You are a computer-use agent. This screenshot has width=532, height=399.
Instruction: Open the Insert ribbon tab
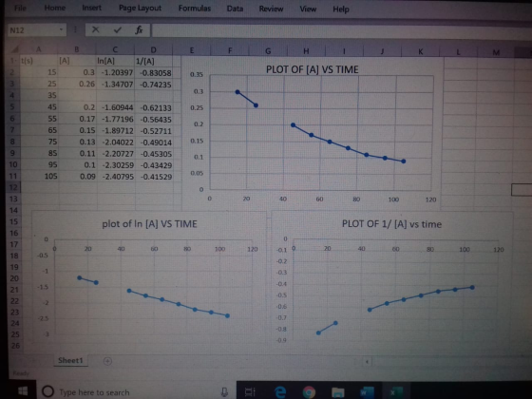click(x=91, y=8)
